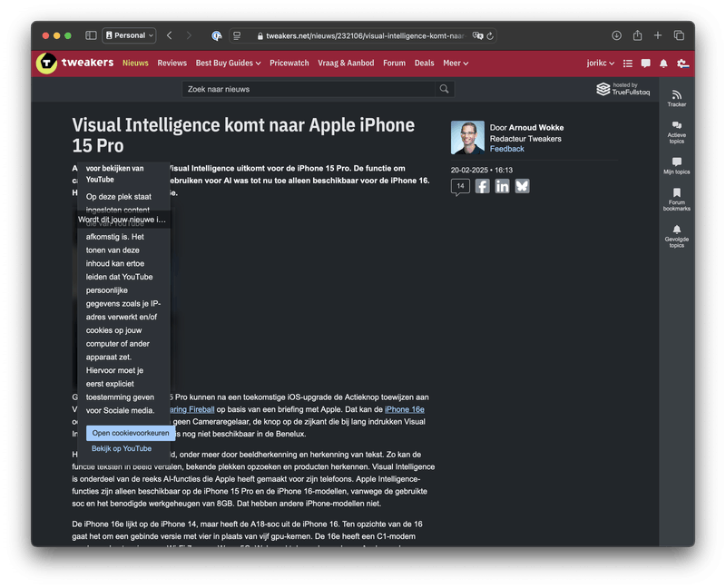Toggle the Safari sidebar
The image size is (726, 588).
pos(91,35)
